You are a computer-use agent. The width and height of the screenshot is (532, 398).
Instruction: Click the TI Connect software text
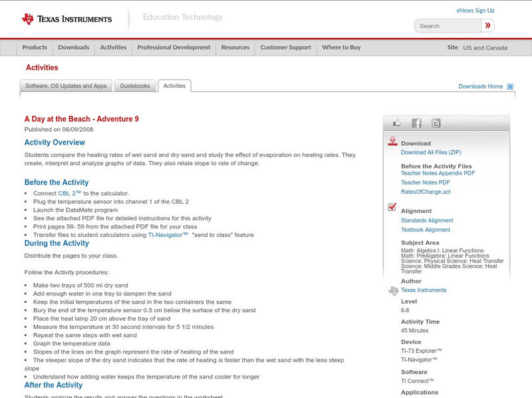coord(418,381)
